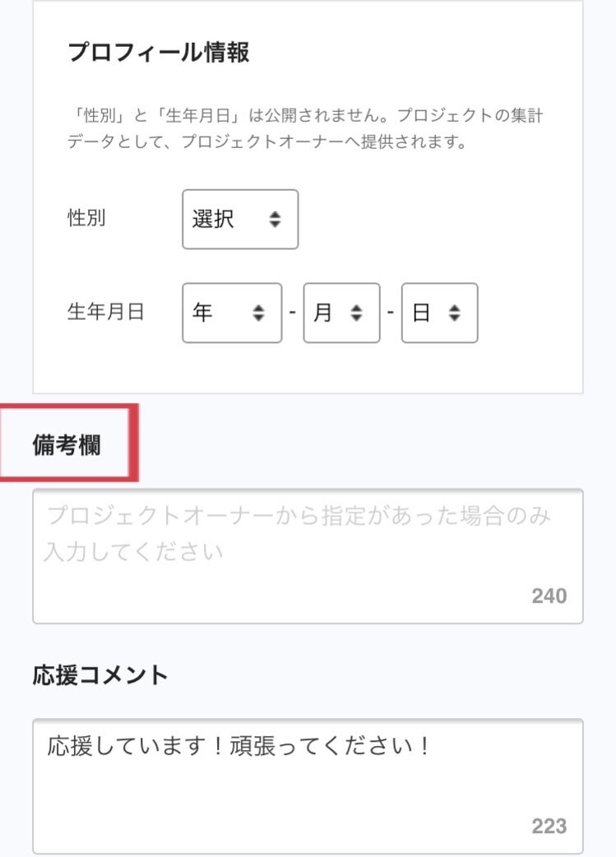Open the 性別 gender dropdown
The image size is (616, 857).
pos(239,220)
